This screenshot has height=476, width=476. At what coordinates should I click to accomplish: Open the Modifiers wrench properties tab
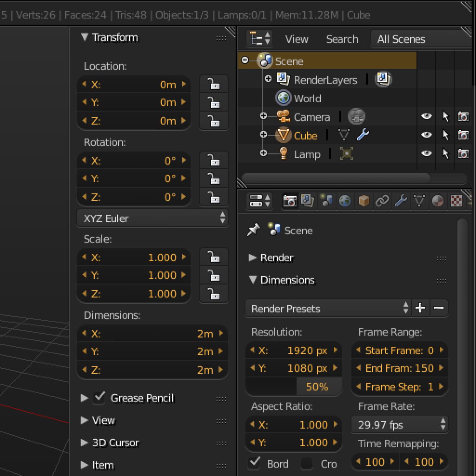[401, 201]
